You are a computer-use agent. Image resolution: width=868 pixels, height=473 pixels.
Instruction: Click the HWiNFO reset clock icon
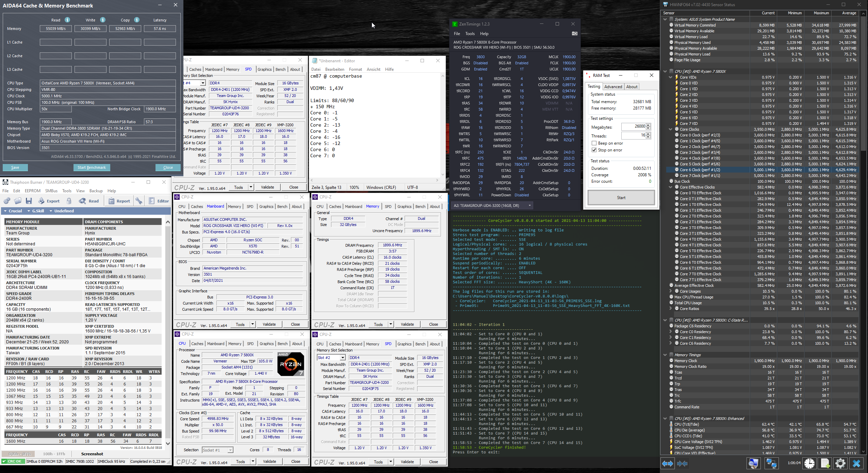pos(809,463)
